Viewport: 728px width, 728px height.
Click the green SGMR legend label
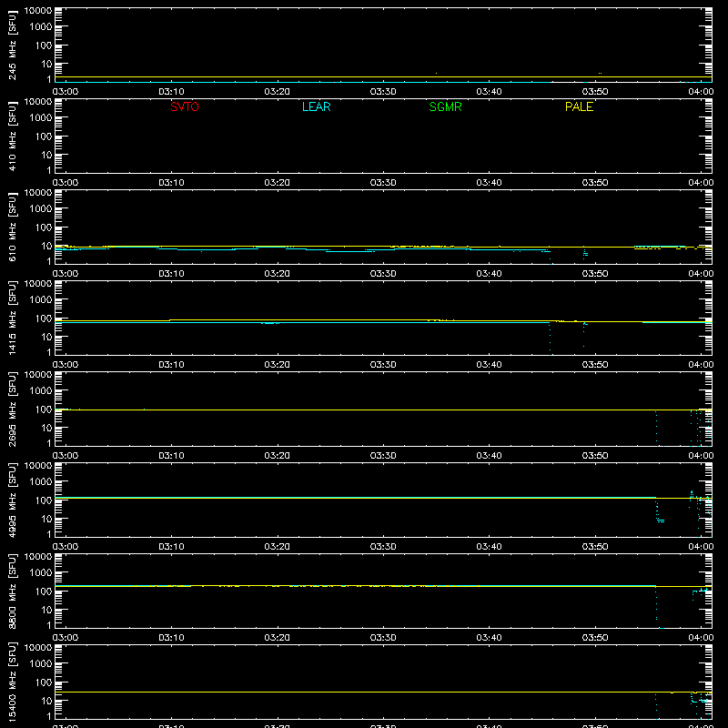click(x=445, y=106)
